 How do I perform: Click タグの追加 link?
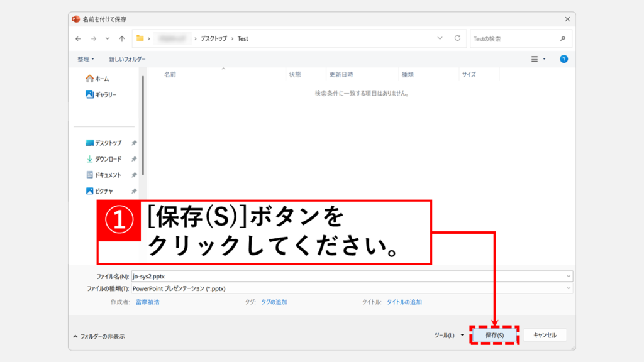pos(274,302)
